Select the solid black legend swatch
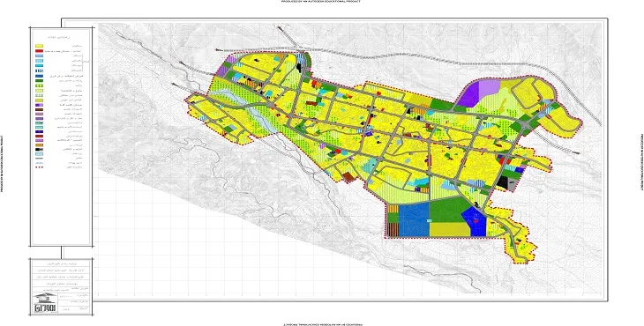 [40, 149]
